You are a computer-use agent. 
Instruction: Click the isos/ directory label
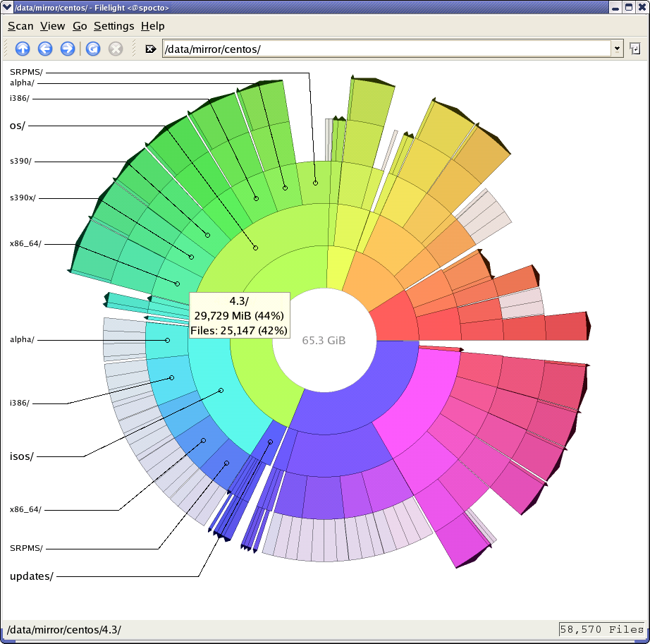[x=22, y=456]
